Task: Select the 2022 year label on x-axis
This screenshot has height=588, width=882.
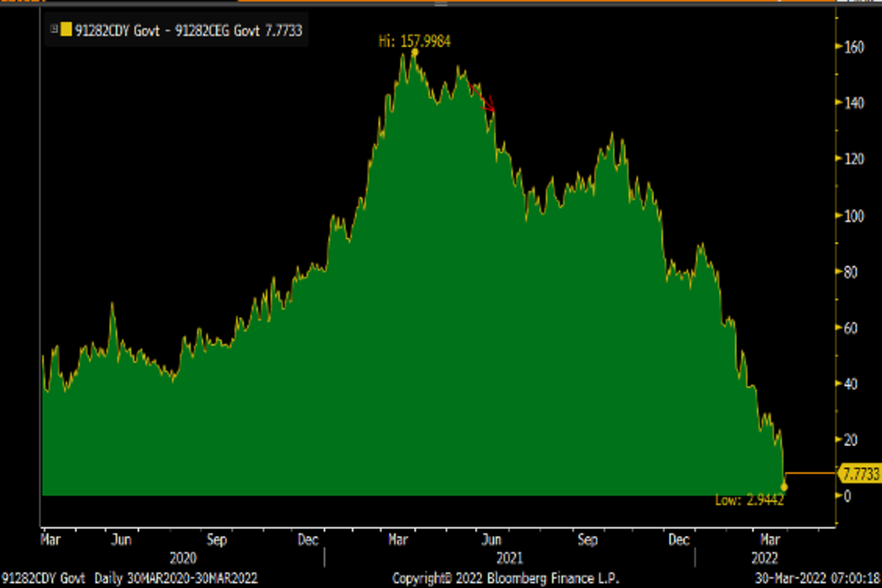Action: (x=764, y=558)
